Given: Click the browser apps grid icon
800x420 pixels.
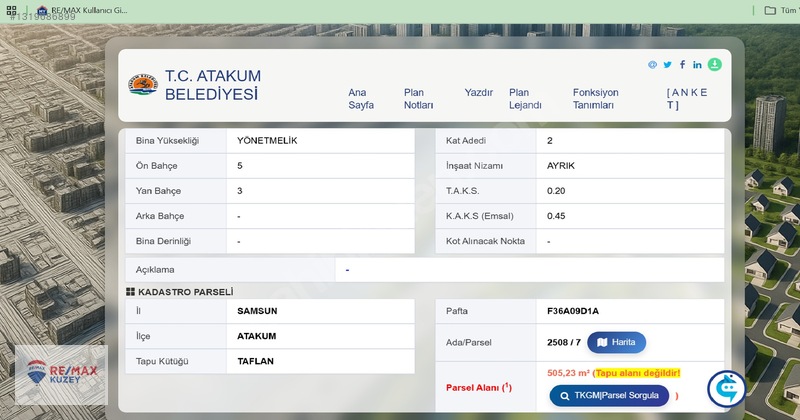Looking at the screenshot, I should pos(12,10).
